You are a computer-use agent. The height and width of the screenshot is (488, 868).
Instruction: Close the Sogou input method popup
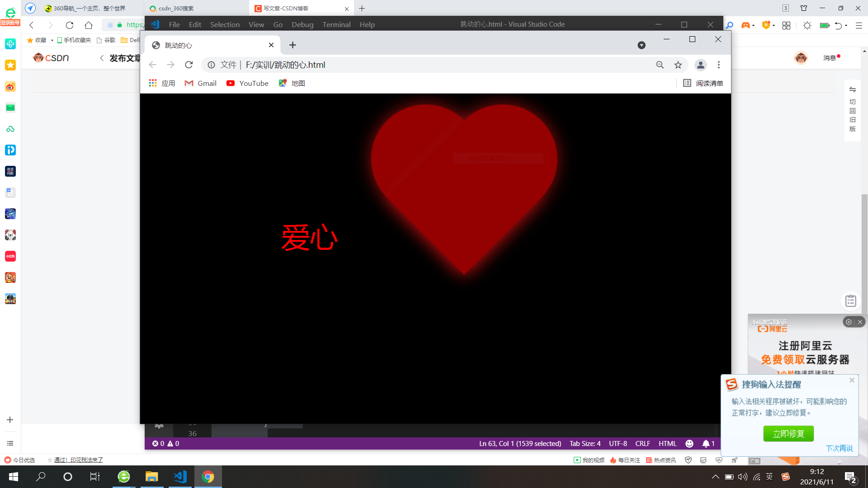[852, 380]
